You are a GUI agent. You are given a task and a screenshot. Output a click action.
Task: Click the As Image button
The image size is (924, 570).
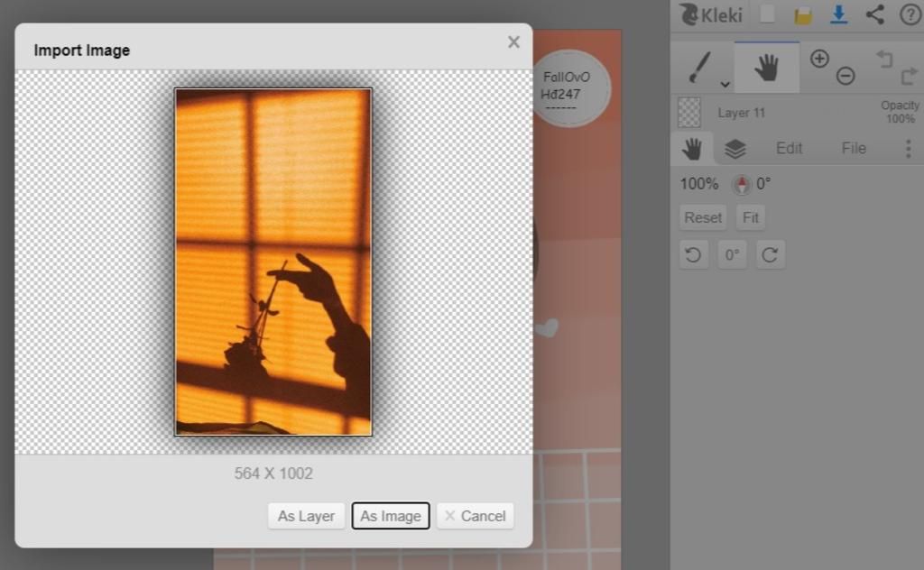[391, 516]
